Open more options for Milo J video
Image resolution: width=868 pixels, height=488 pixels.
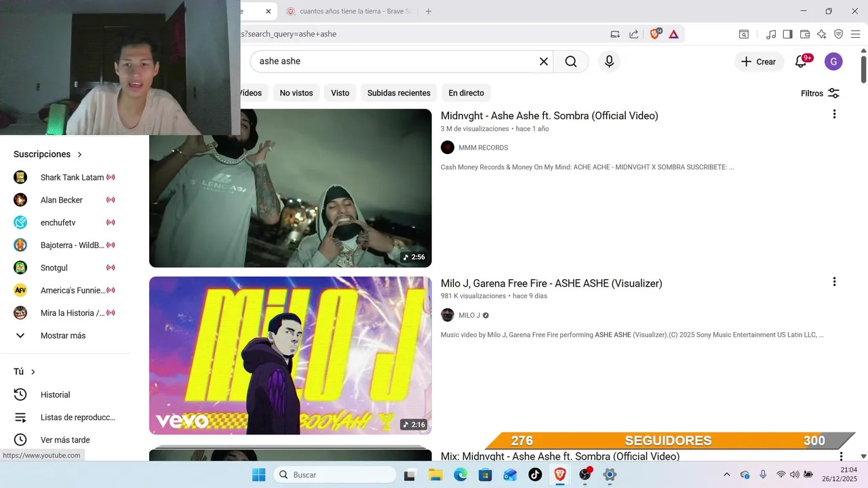point(835,282)
